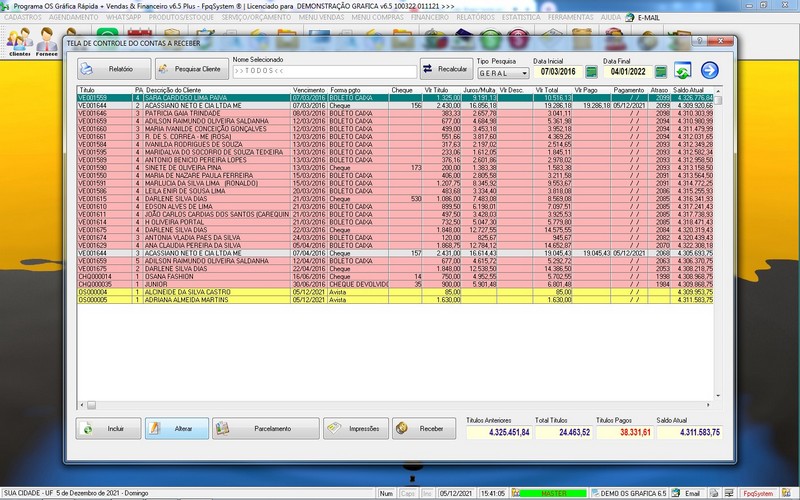
Task: Select row MARIA IVANILDE CONCEIÇÃO GONÇALVES
Action: (395, 129)
